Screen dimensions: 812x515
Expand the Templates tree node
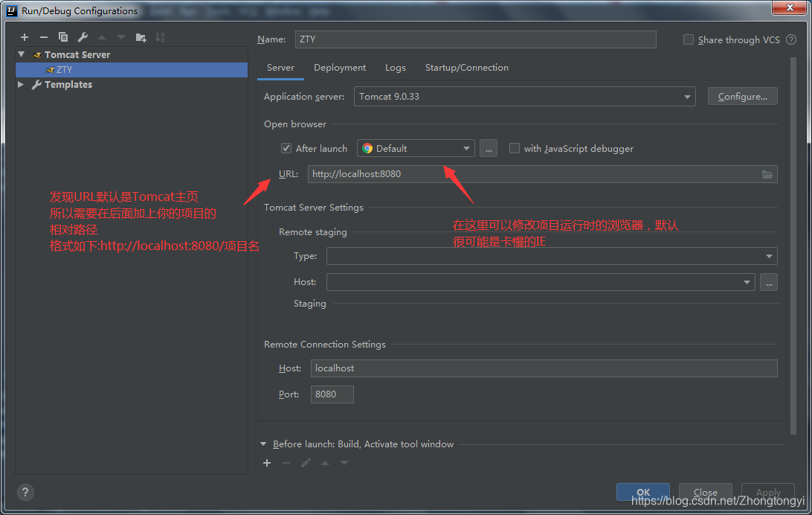(x=21, y=84)
